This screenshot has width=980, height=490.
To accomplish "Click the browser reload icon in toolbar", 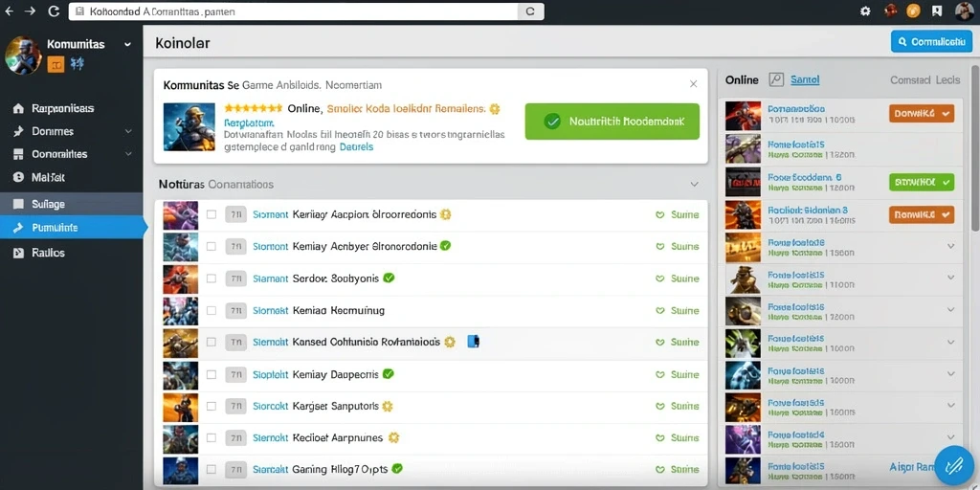I will point(54,11).
